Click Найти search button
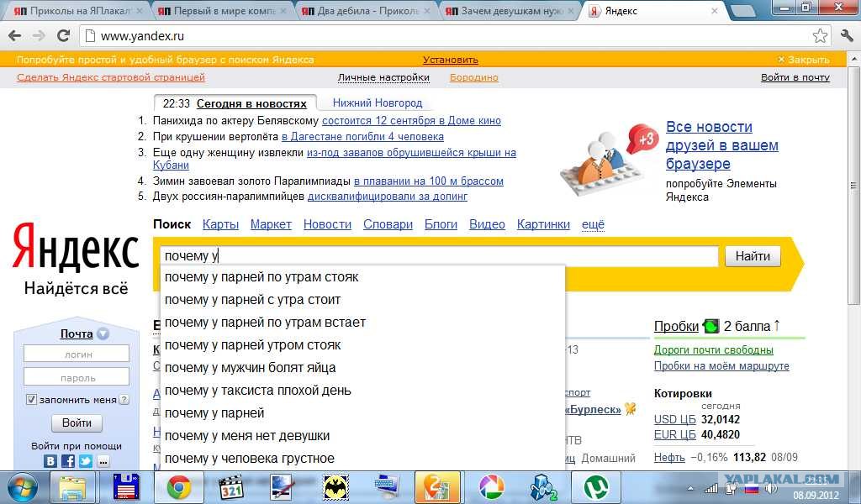861x504 pixels. (x=753, y=256)
